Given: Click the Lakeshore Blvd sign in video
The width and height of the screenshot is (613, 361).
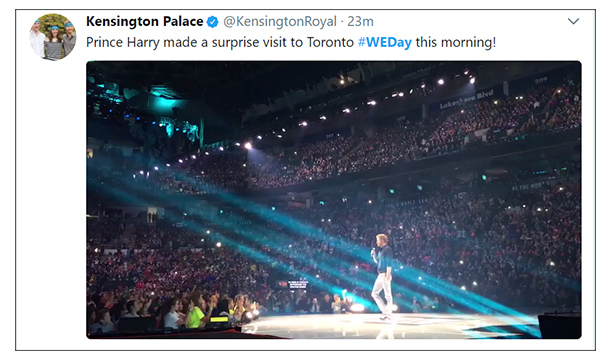Looking at the screenshot, I should pyautogui.click(x=466, y=100).
